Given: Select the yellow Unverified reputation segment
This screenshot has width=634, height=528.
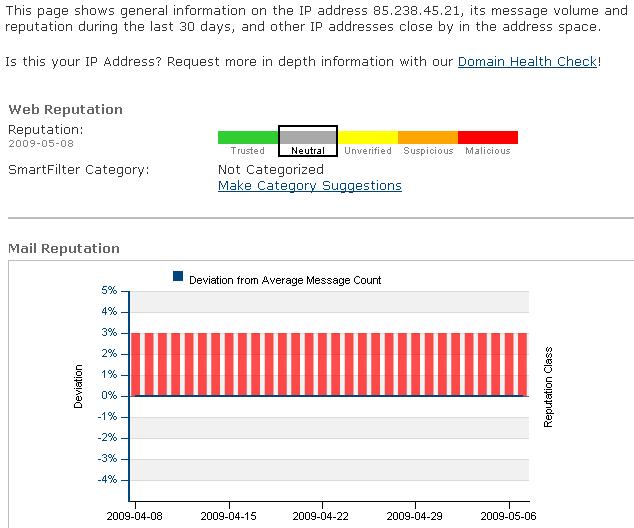Looking at the screenshot, I should (368, 137).
